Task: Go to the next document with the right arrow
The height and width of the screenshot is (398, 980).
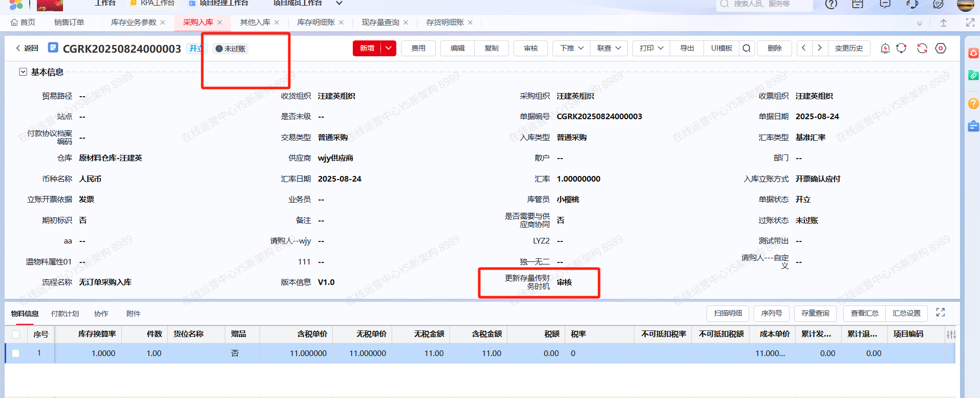Action: (x=820, y=48)
